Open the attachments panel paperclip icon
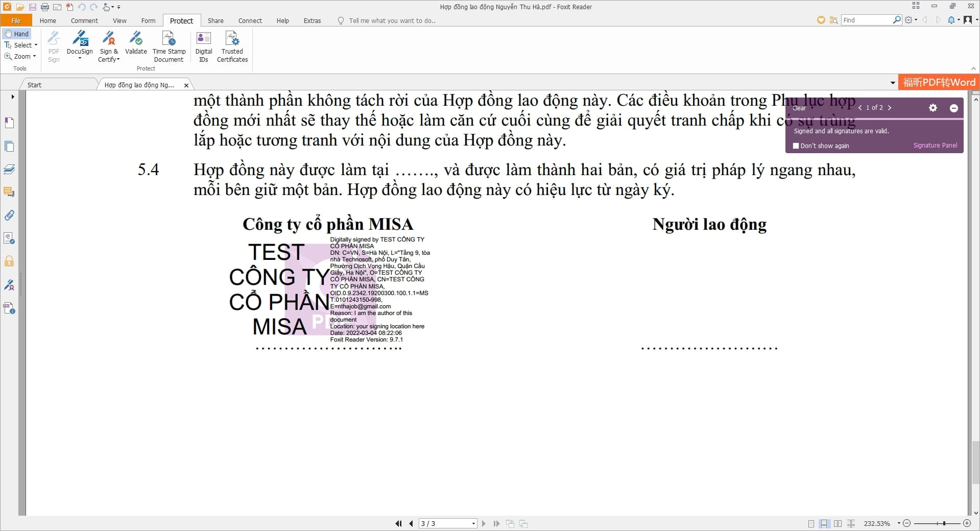This screenshot has width=980, height=531. point(9,215)
